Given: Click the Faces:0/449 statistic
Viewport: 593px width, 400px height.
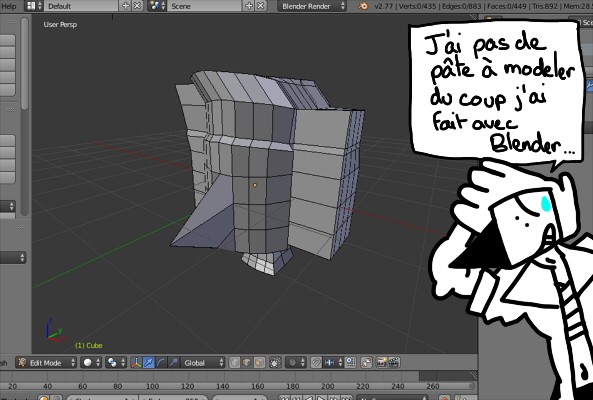Looking at the screenshot, I should pos(506,6).
